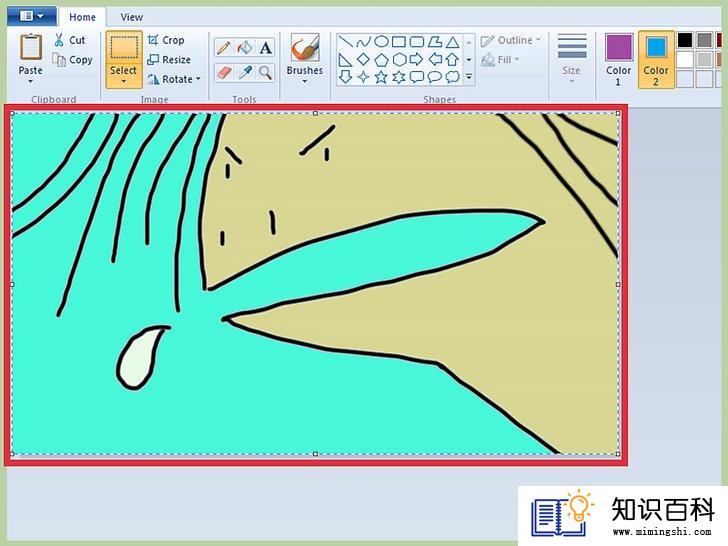Select the Rectangle shape
The height and width of the screenshot is (546, 728).
click(399, 42)
